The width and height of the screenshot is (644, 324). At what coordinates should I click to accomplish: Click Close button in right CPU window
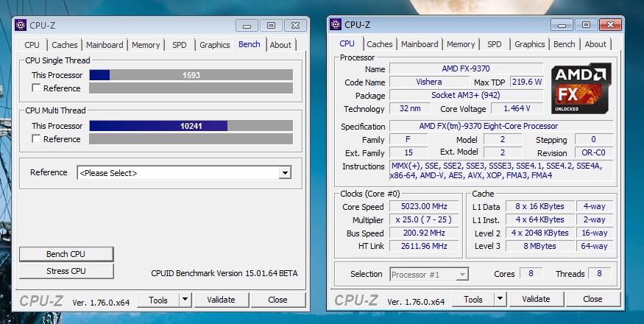592,299
